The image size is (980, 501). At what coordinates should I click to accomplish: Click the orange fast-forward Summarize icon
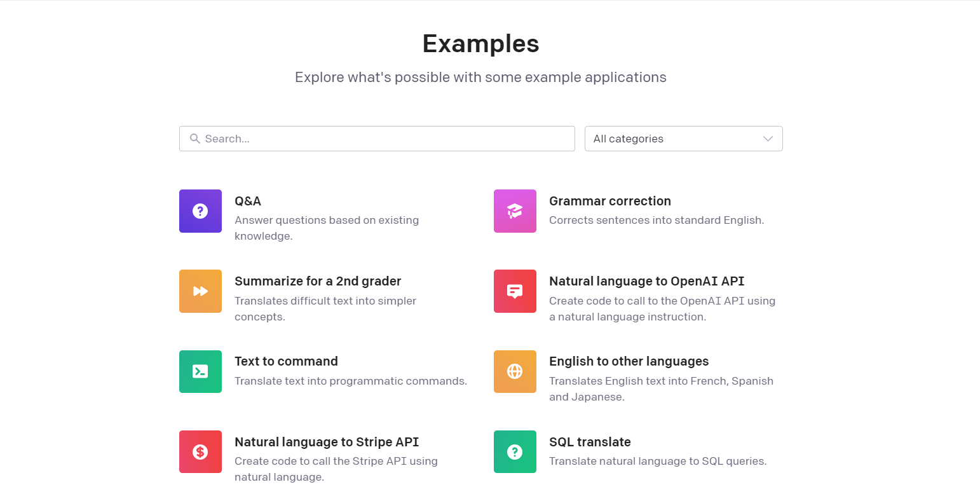[x=200, y=291]
